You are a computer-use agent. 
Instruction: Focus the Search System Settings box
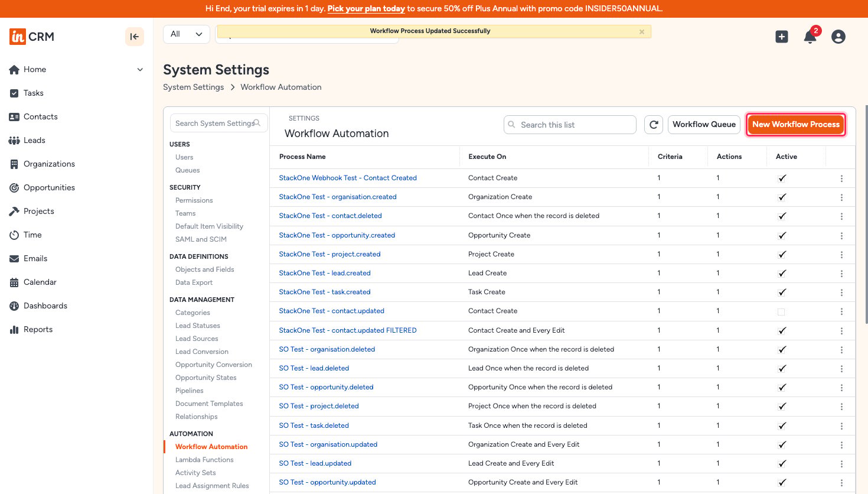[218, 123]
